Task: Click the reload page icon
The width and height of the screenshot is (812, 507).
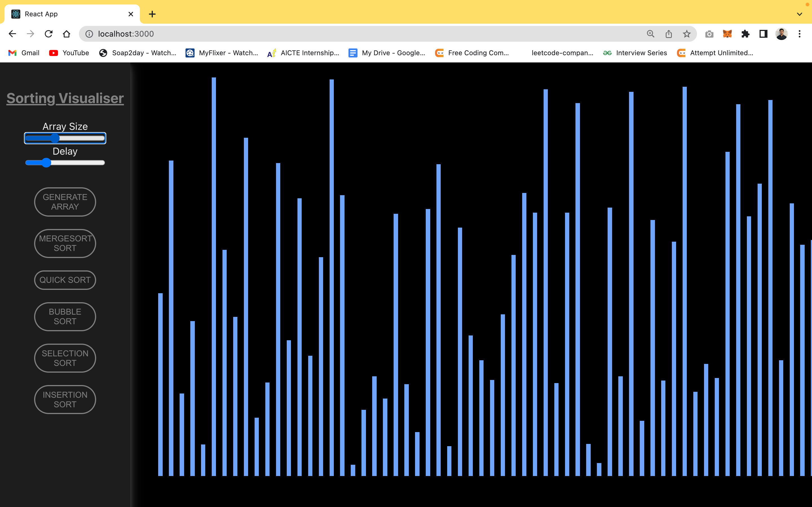Action: (48, 34)
